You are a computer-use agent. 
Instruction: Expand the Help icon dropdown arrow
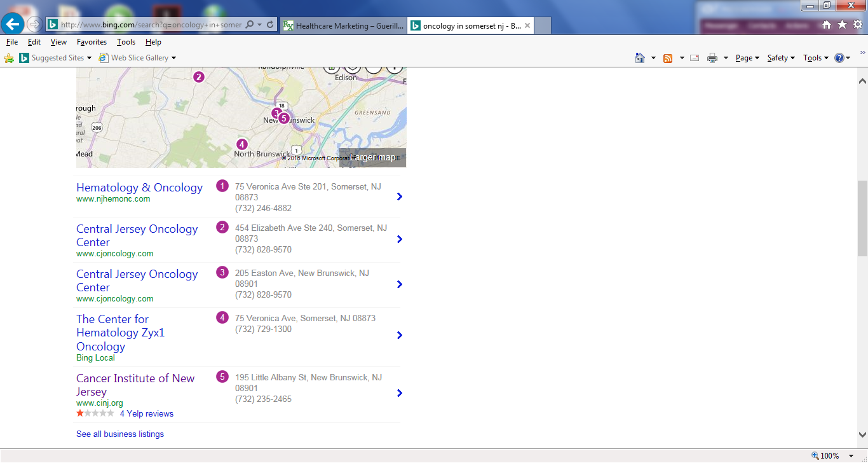(x=848, y=58)
